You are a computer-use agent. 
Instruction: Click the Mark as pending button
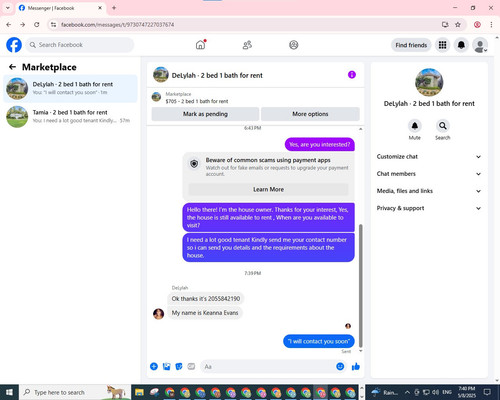pyautogui.click(x=205, y=114)
